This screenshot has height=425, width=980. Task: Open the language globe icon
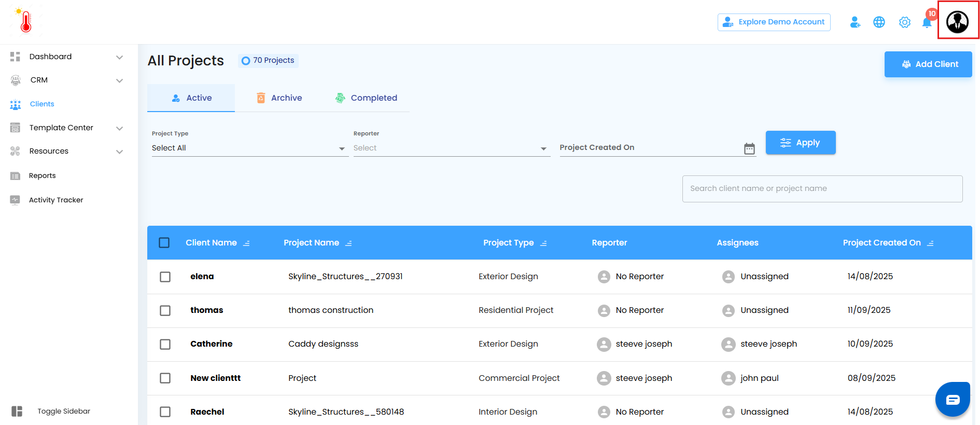[879, 22]
